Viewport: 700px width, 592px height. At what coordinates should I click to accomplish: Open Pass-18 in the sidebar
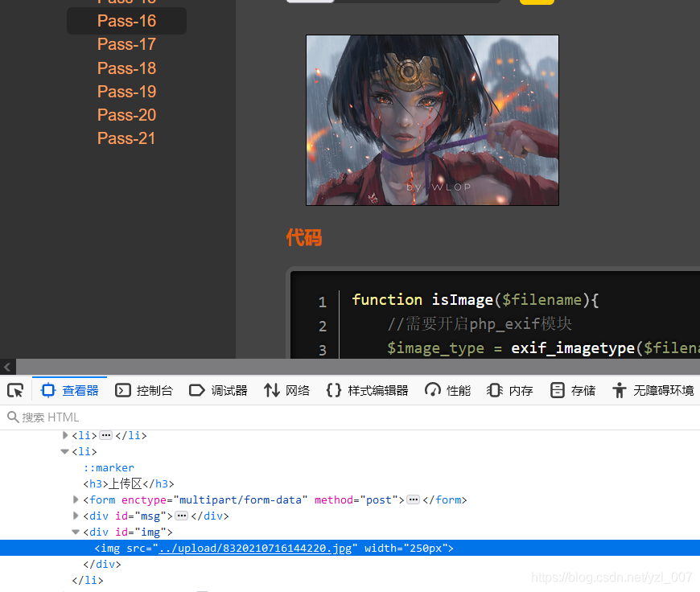[127, 68]
